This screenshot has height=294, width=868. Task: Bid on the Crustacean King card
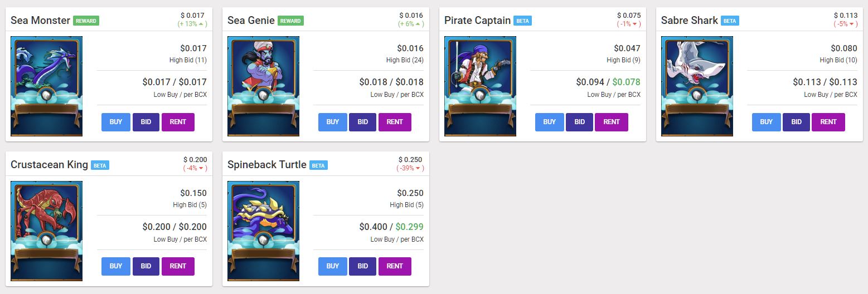click(x=146, y=266)
